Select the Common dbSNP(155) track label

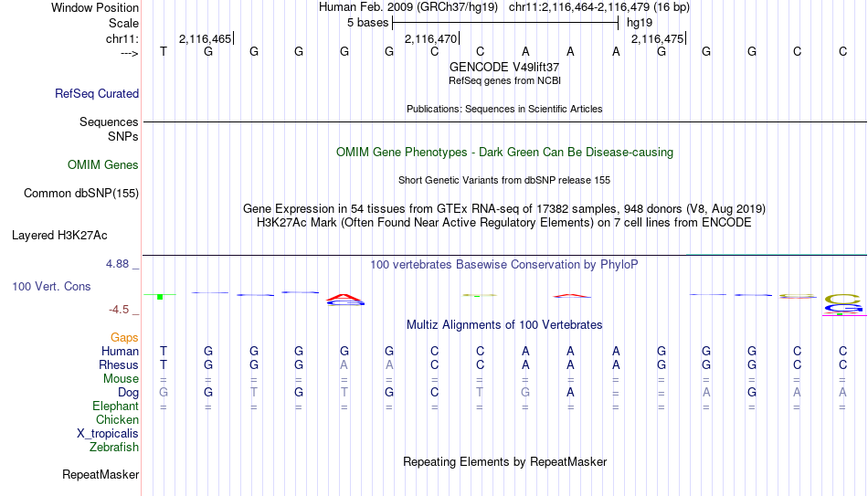(x=80, y=194)
